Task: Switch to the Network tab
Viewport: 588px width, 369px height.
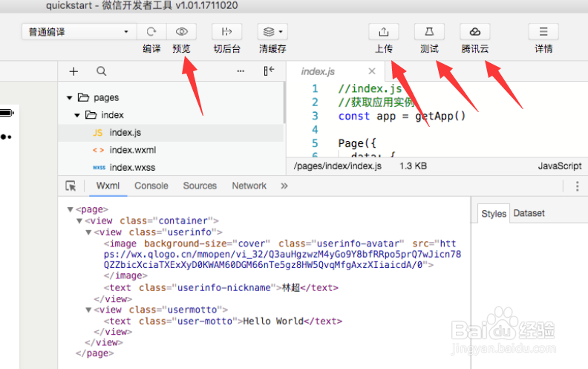Action: click(x=249, y=186)
